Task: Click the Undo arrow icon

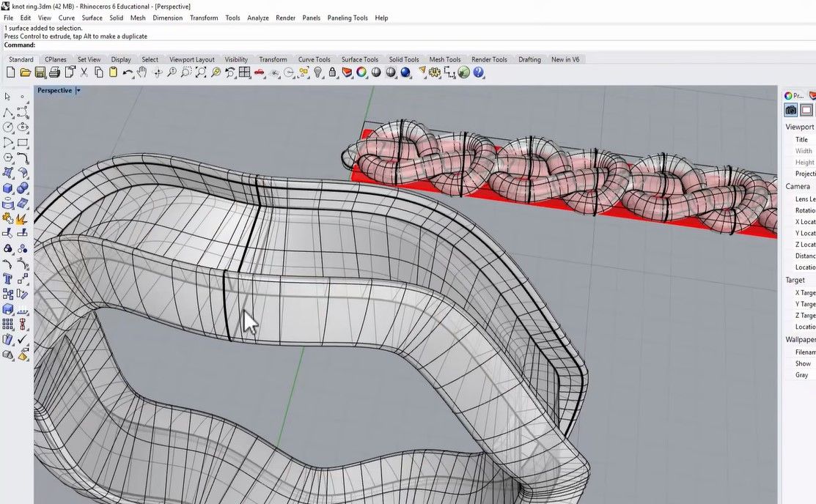Action: coord(128,73)
